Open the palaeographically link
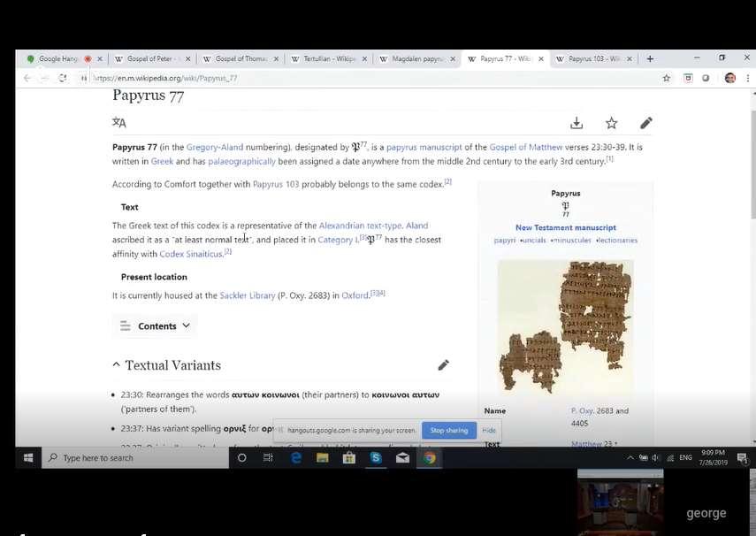 point(241,161)
